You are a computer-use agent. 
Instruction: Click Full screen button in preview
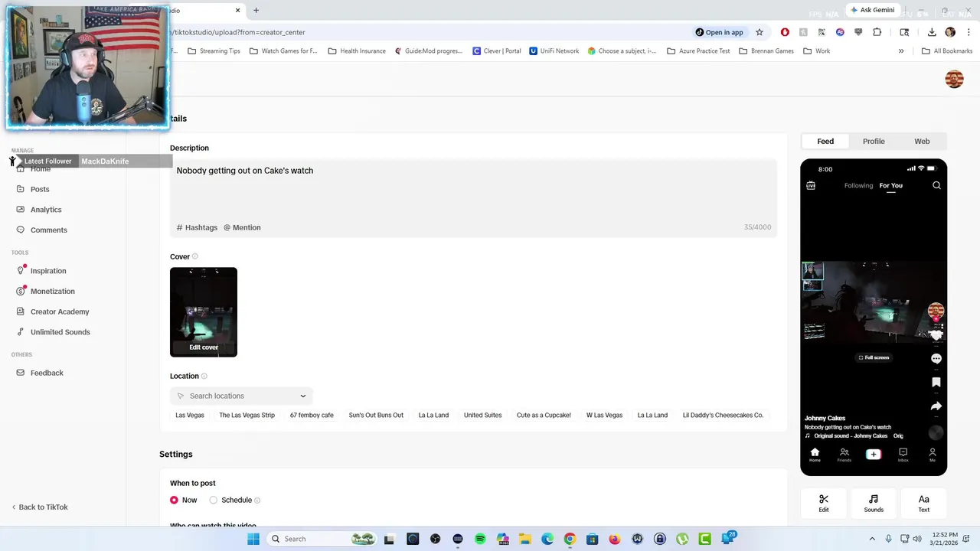click(x=874, y=358)
